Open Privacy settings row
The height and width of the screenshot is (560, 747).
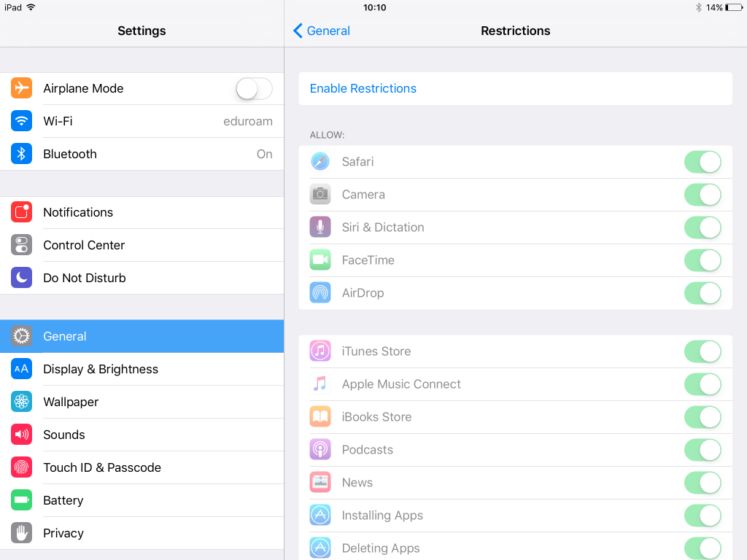[142, 533]
